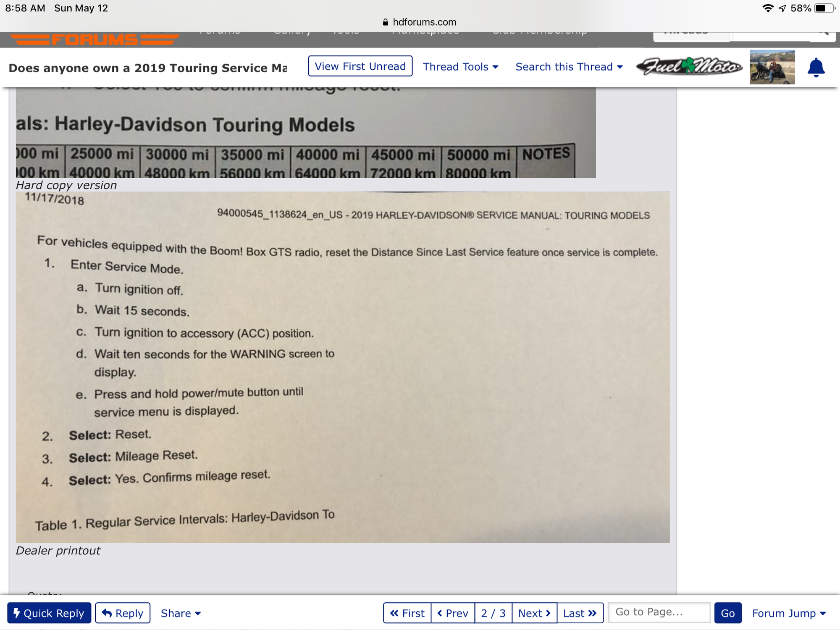Open Thread Tools dropdown menu
This screenshot has height=630, width=840.
point(460,67)
